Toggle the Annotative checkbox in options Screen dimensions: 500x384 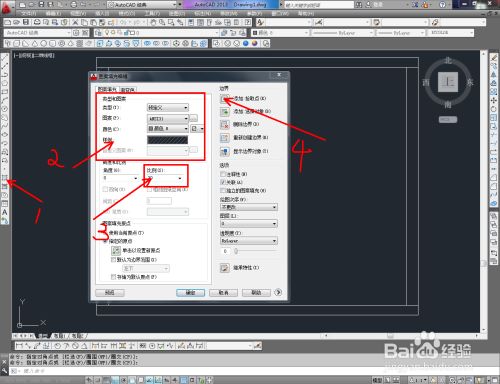click(223, 174)
